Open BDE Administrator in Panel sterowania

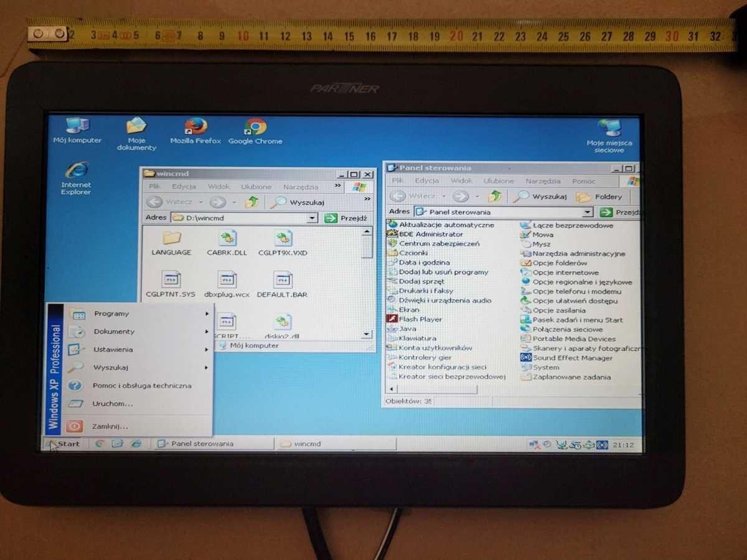425,234
